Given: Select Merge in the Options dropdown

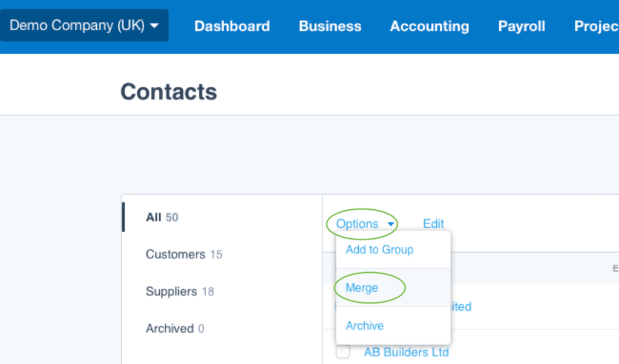Looking at the screenshot, I should (362, 288).
